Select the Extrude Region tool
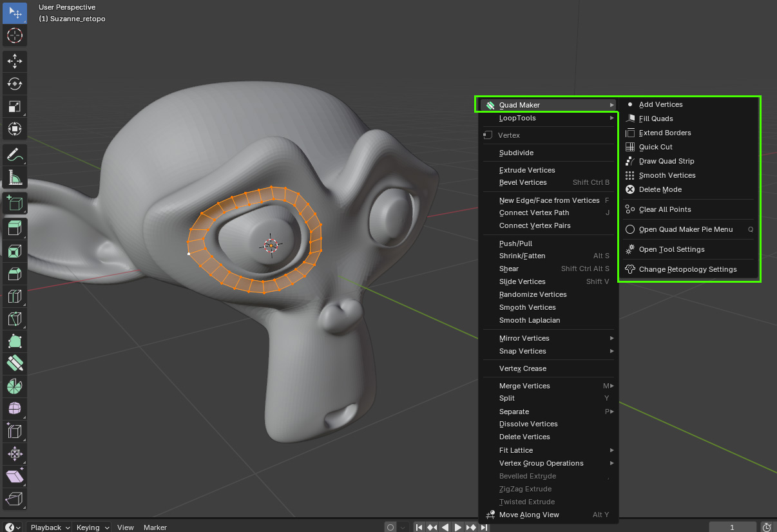The width and height of the screenshot is (777, 532). [x=15, y=228]
